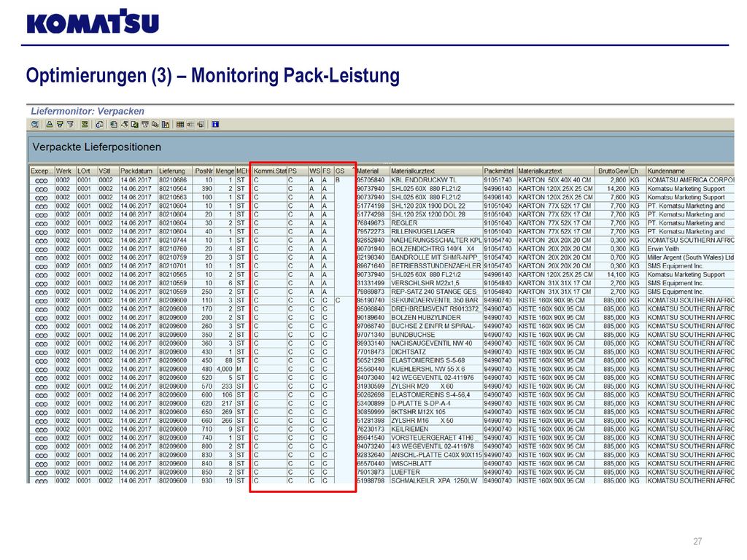Select the Packmittel column header
Screen dimensions: 747x560
[500, 171]
